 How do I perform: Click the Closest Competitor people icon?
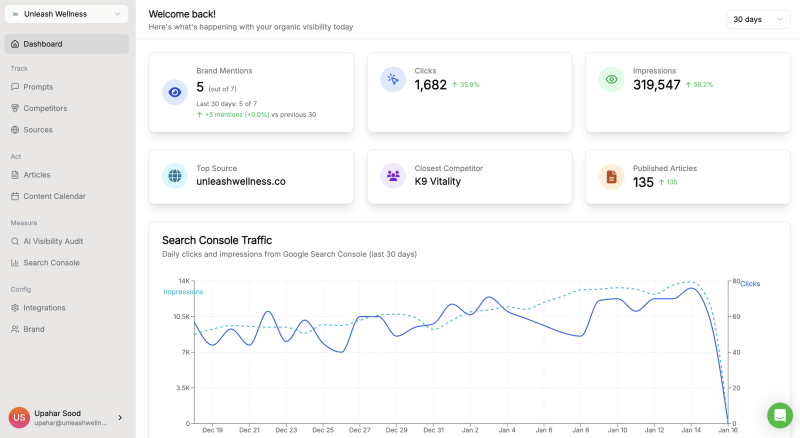click(x=393, y=176)
